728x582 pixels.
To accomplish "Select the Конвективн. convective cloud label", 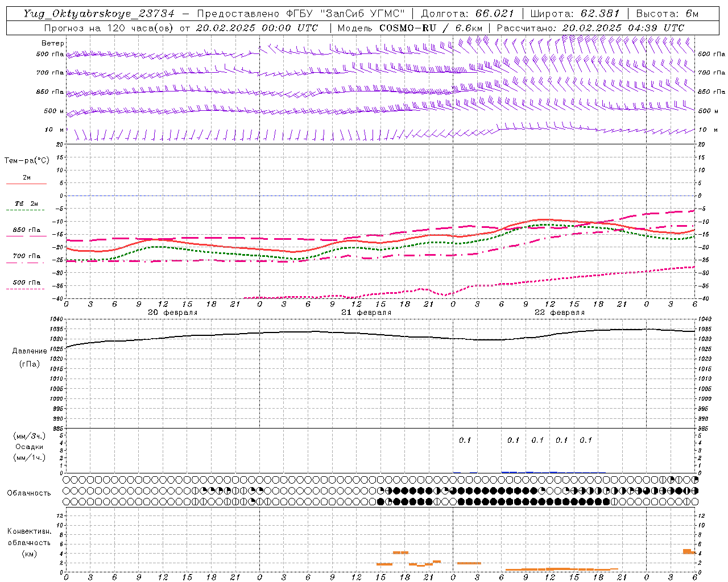I will (29, 531).
